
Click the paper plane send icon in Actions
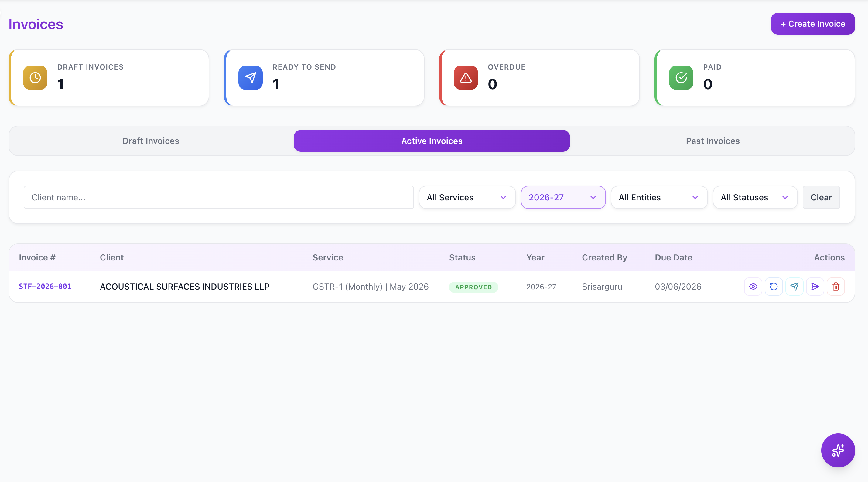click(x=794, y=287)
